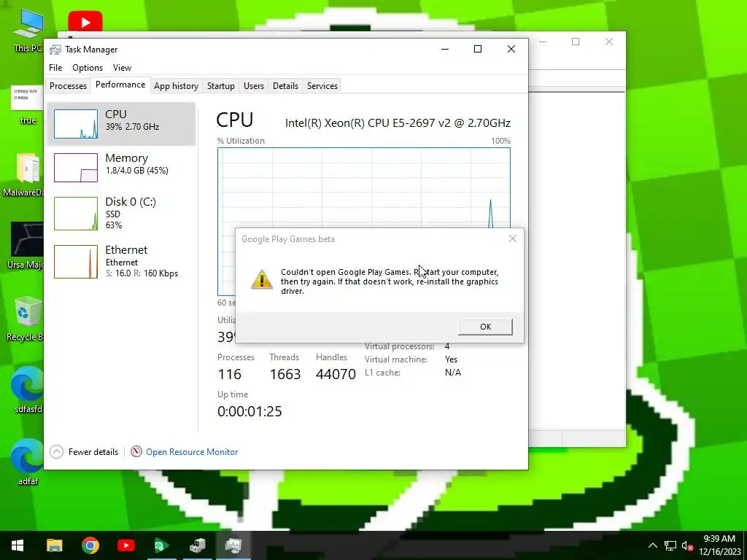The width and height of the screenshot is (747, 560).
Task: Select the CPU performance graph thumbnail
Action: [76, 124]
